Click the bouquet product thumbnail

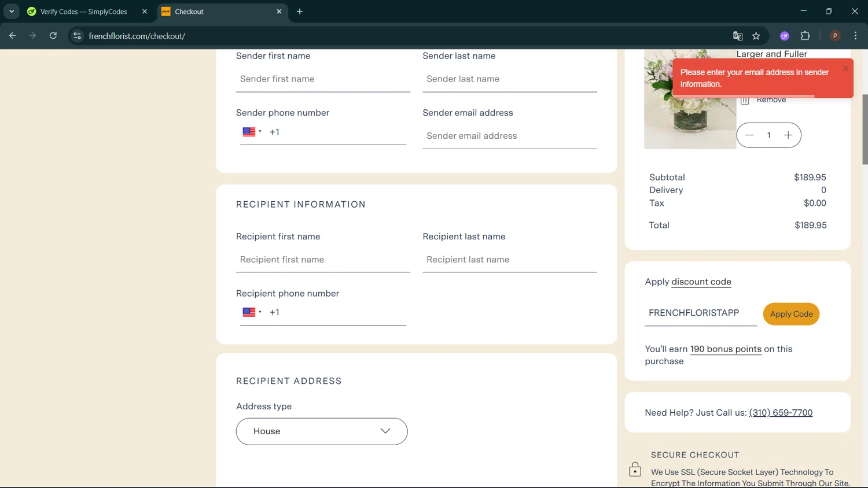click(690, 99)
